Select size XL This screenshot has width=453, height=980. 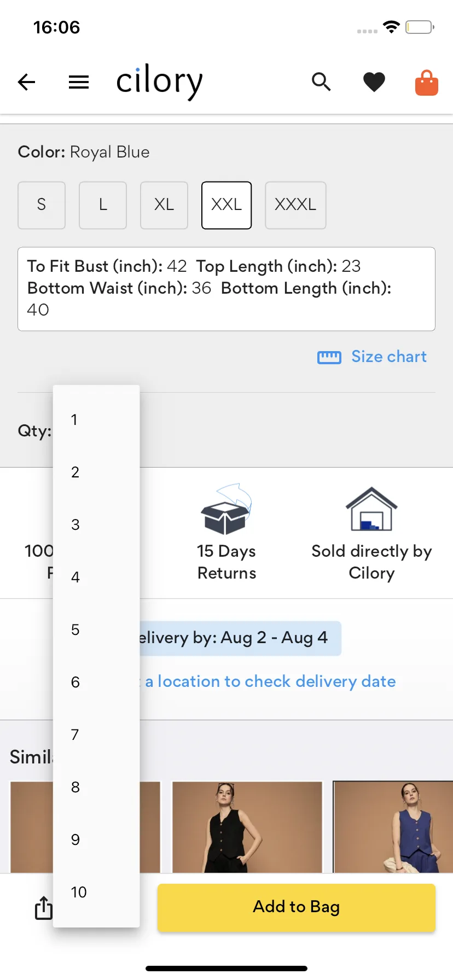164,205
